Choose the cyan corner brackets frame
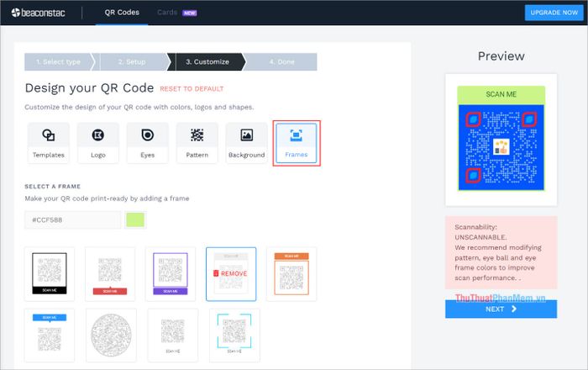This screenshot has height=370, width=588. click(x=234, y=335)
